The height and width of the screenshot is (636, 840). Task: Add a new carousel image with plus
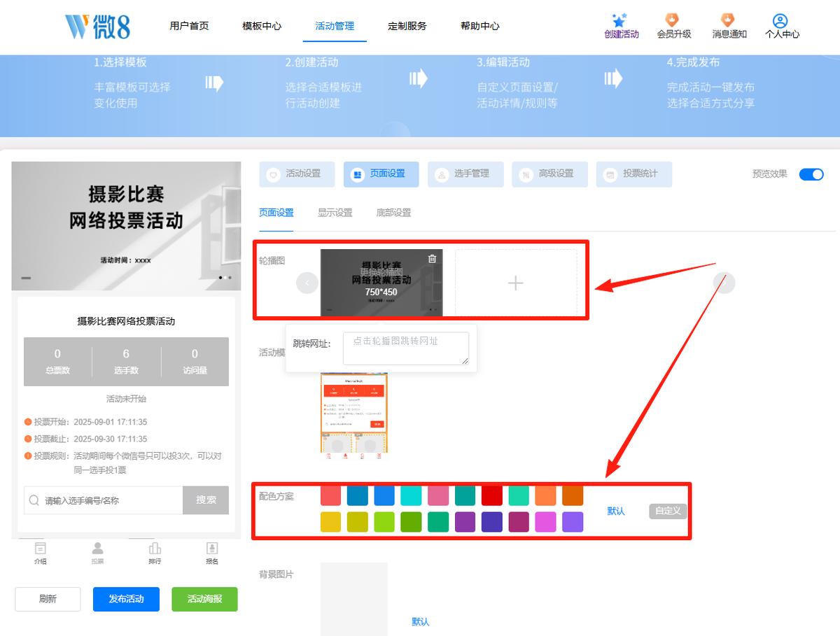tap(516, 283)
